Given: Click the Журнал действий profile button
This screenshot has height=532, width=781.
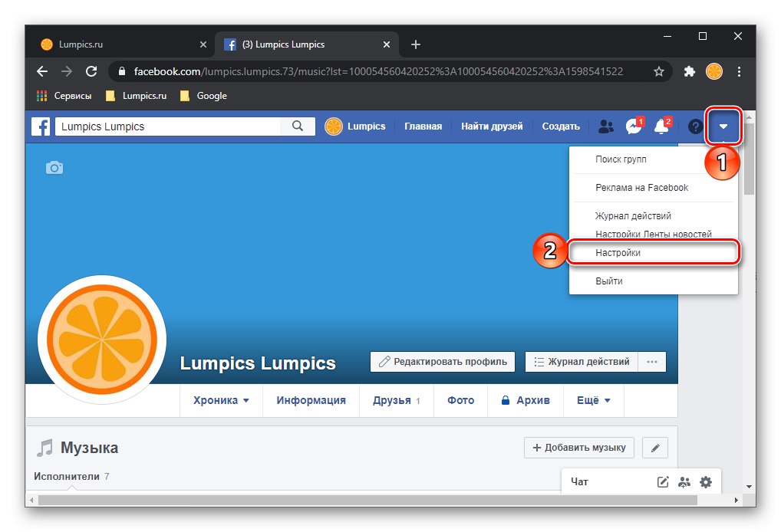Looking at the screenshot, I should point(582,362).
